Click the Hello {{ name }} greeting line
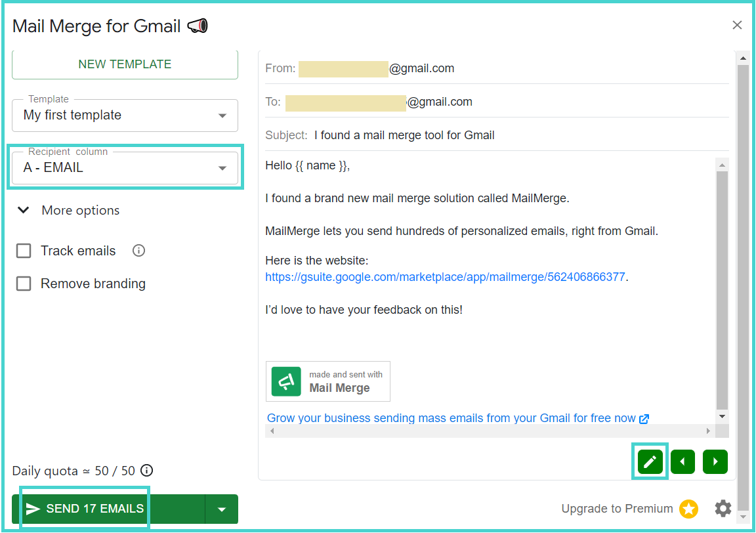 [x=308, y=165]
